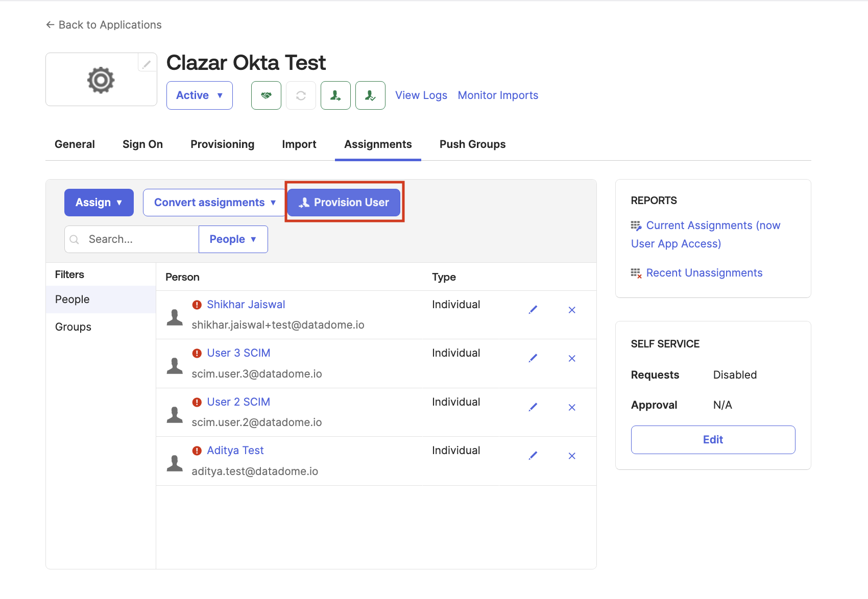Switch to the General tab
The image size is (868, 599).
(75, 144)
